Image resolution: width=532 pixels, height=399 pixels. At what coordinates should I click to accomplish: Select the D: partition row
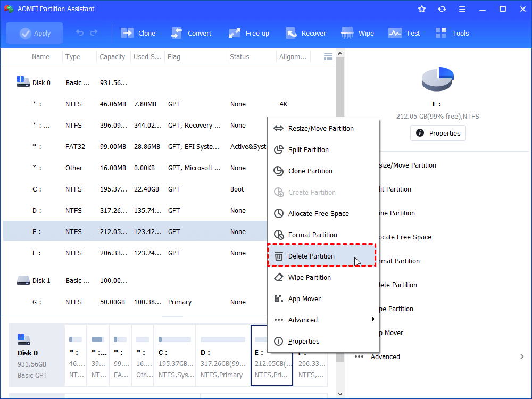pos(136,211)
